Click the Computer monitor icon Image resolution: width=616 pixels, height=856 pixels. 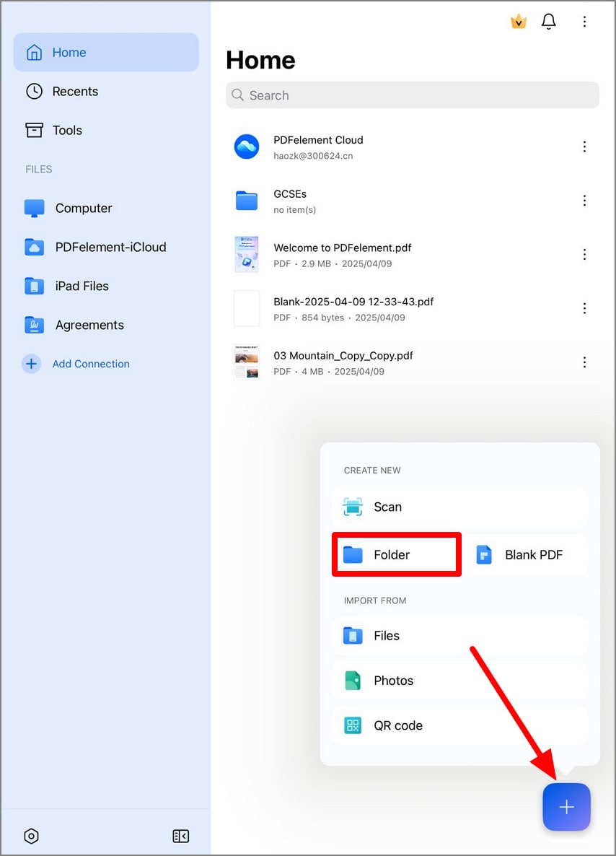(x=35, y=208)
